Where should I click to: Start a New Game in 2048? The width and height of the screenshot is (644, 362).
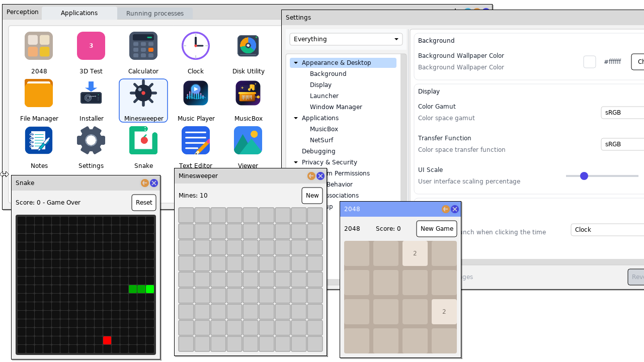tap(437, 229)
